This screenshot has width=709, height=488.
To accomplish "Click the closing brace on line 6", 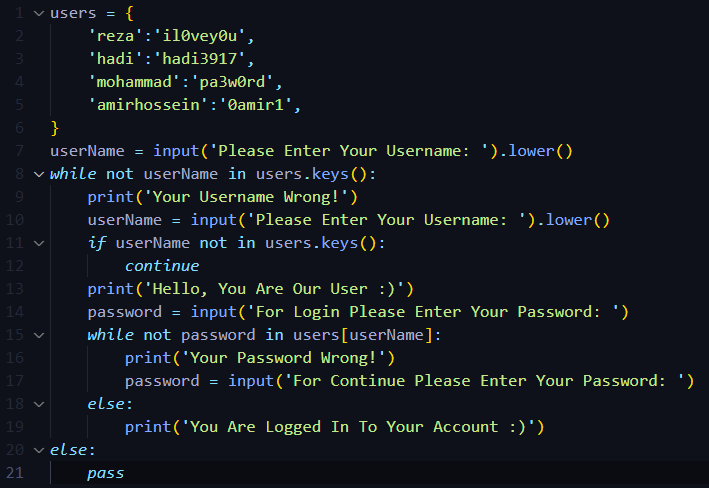I will [55, 128].
